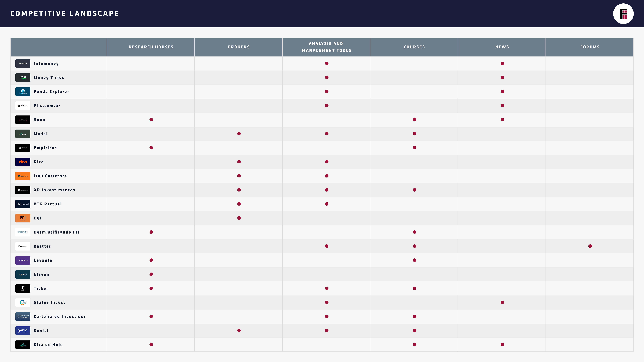Toggle the Brokers dot for Modal

coord(239,134)
